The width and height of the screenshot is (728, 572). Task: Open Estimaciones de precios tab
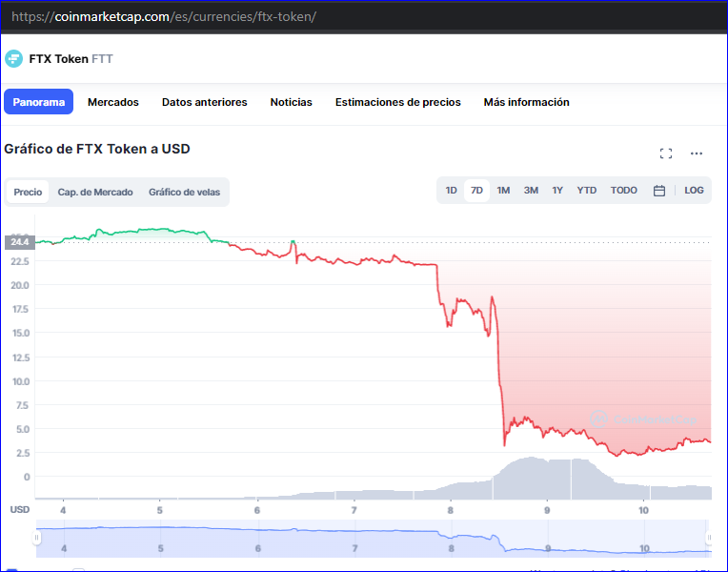coord(398,102)
